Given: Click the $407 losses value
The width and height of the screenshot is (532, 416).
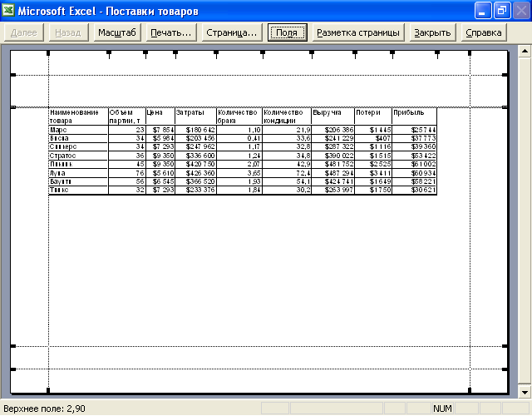Looking at the screenshot, I should point(383,139).
